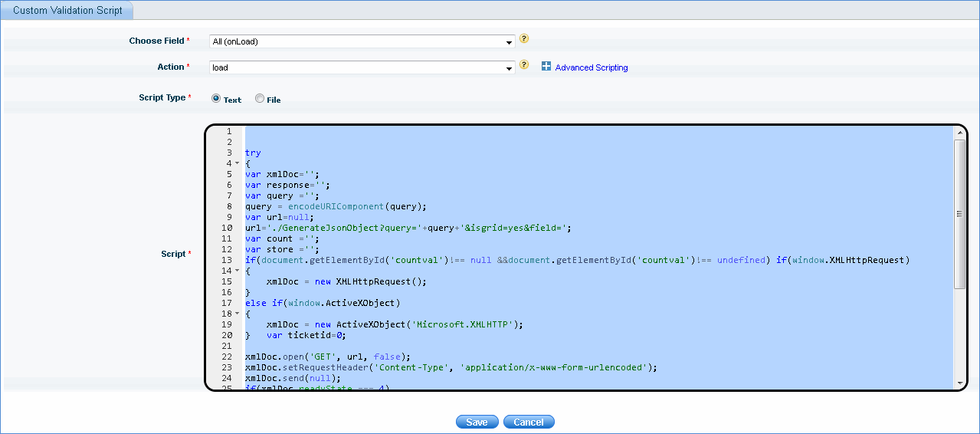Click line number 10 in the editor gutter
Screen dimensions: 980x434
[x=227, y=228]
